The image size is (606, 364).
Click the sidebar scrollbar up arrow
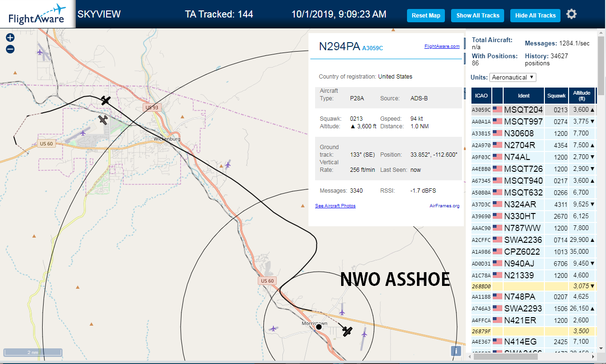tap(602, 33)
